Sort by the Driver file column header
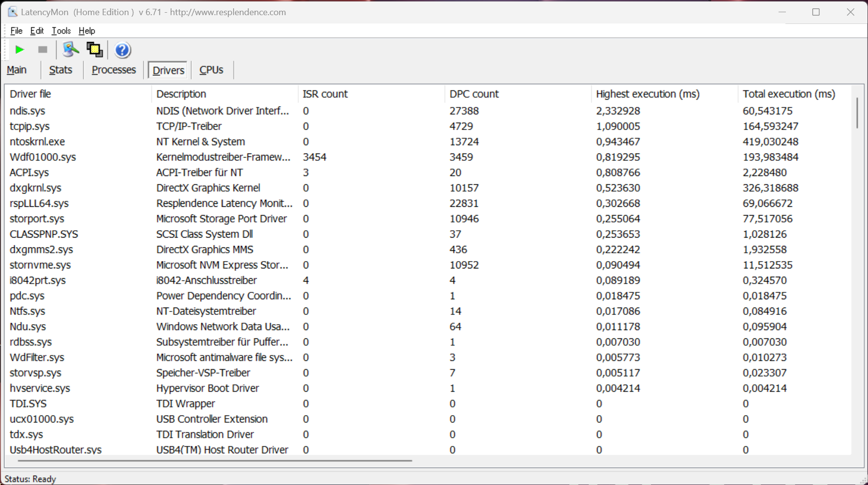This screenshot has height=485, width=868. click(78, 94)
